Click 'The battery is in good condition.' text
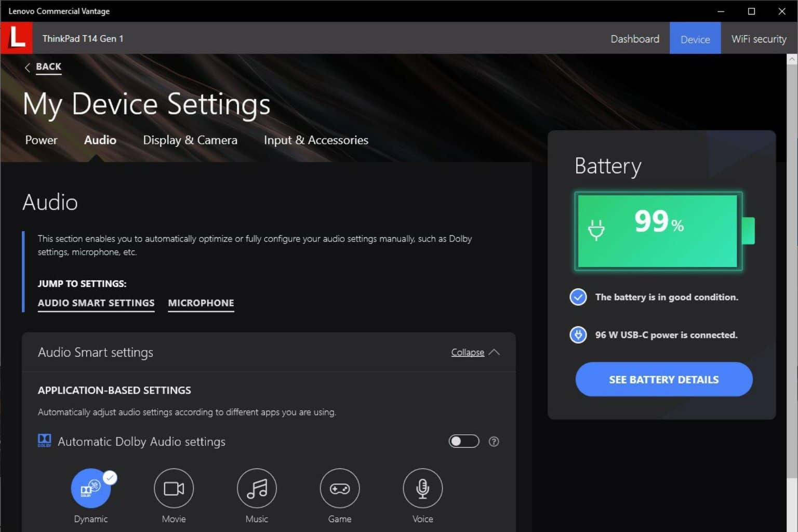798x532 pixels. pos(667,297)
